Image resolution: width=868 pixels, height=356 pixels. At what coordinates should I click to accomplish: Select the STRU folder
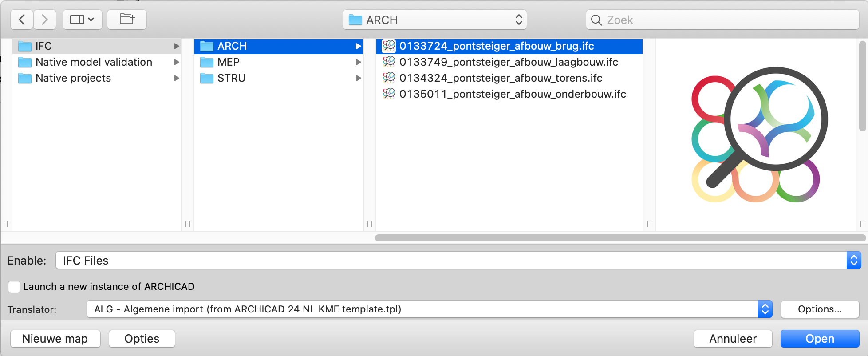tap(279, 78)
